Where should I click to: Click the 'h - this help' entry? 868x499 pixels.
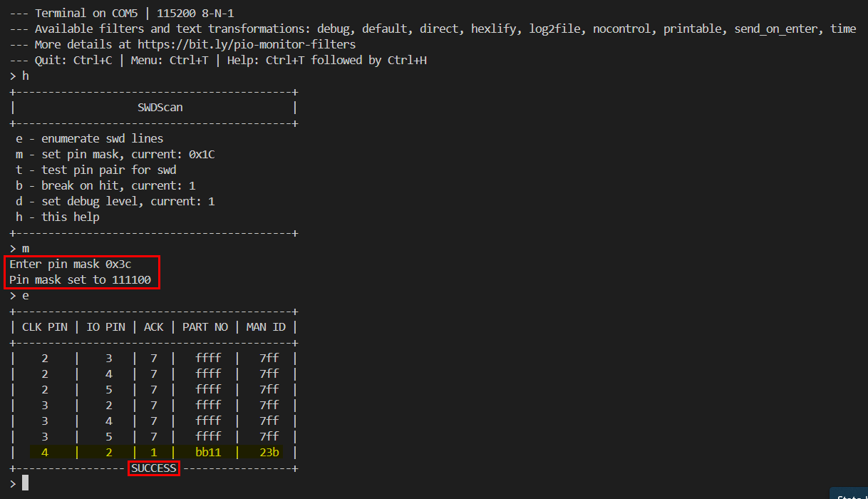tap(58, 217)
